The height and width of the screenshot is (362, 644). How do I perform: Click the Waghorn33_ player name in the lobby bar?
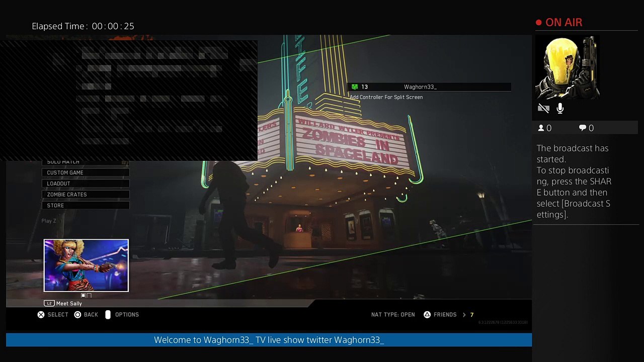click(420, 87)
